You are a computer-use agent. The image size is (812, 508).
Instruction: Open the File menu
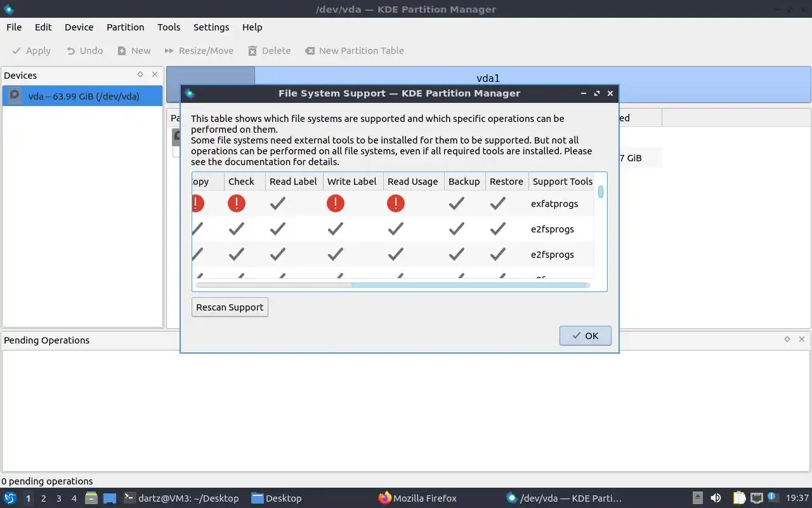coord(14,27)
